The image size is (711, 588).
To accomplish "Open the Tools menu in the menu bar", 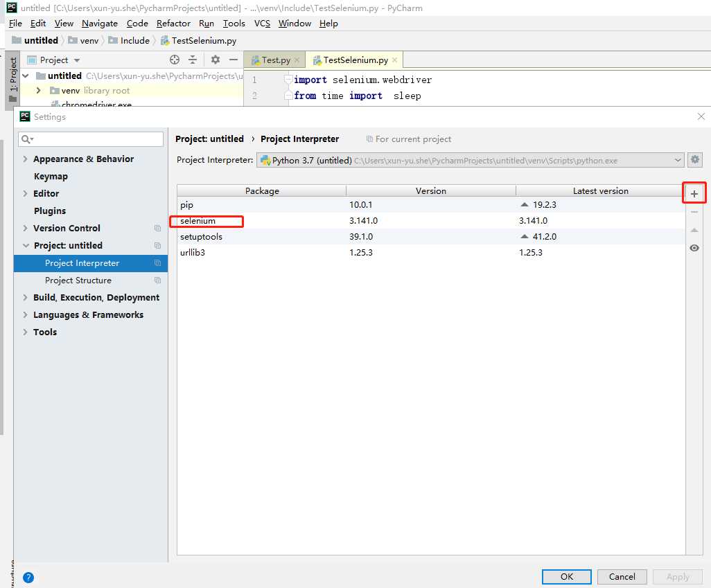I will pos(234,23).
